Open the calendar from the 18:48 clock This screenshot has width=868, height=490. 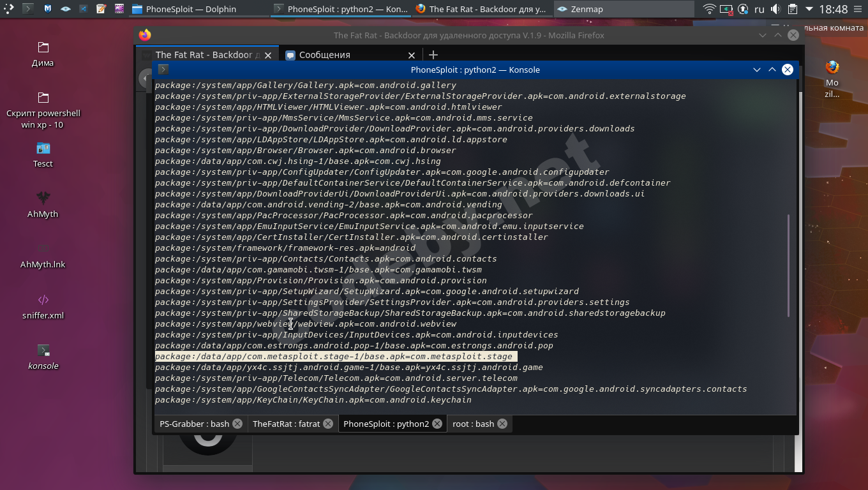coord(833,9)
